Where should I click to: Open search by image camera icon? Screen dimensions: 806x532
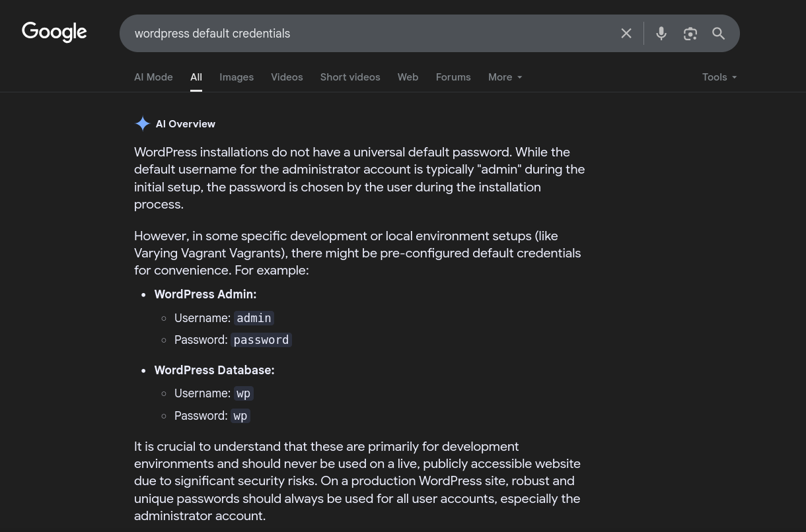tap(690, 34)
